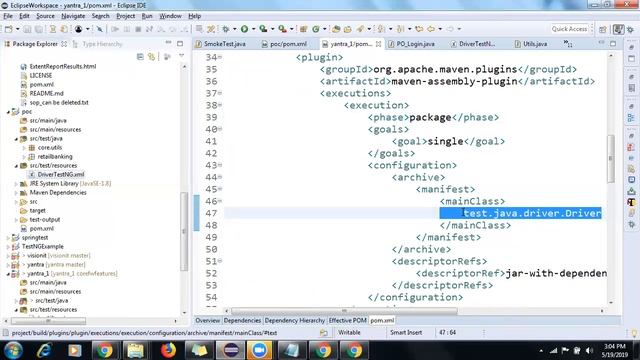640x360 pixels.
Task: Show hidden editor tabs list
Action: pyautogui.click(x=567, y=43)
